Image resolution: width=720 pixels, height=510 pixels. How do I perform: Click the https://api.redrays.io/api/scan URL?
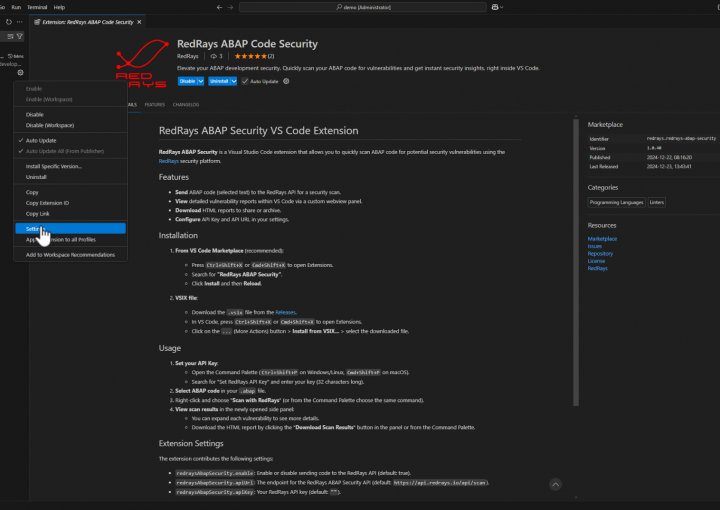439,482
